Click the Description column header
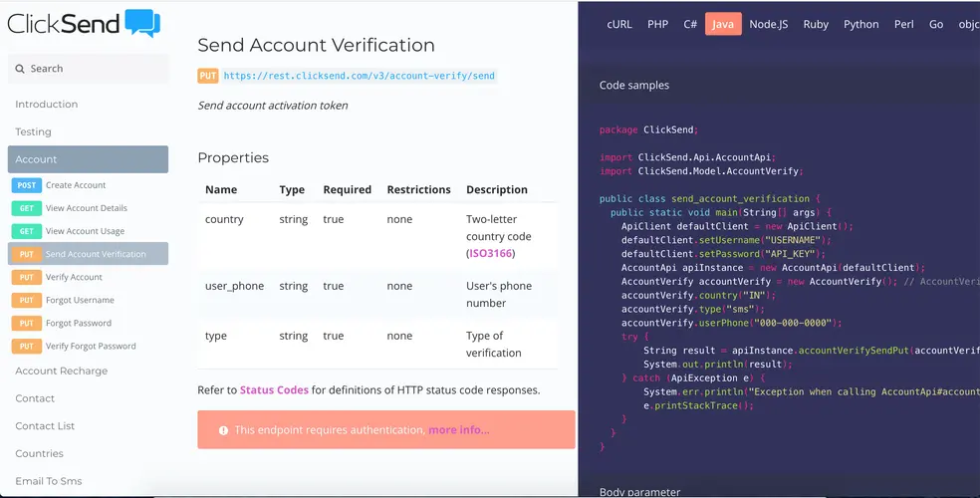Viewport: 980px width, 498px height. tap(497, 190)
